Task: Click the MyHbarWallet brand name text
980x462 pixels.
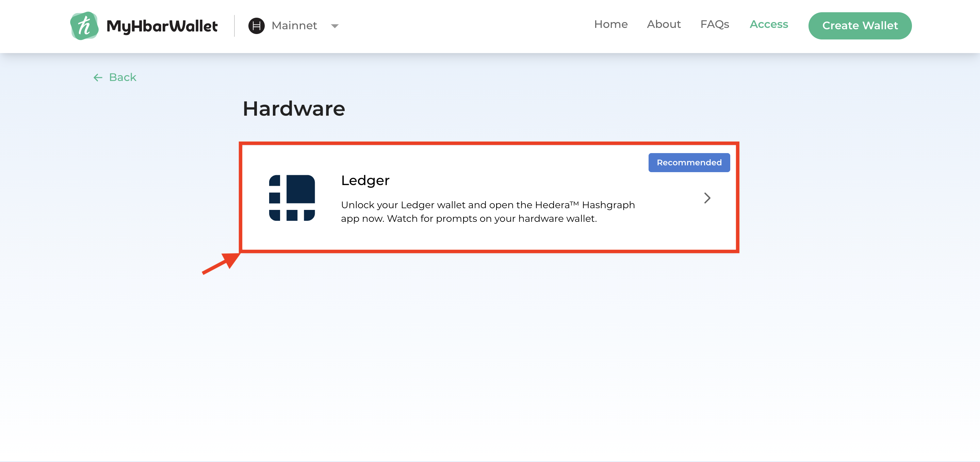Action: pyautogui.click(x=162, y=26)
